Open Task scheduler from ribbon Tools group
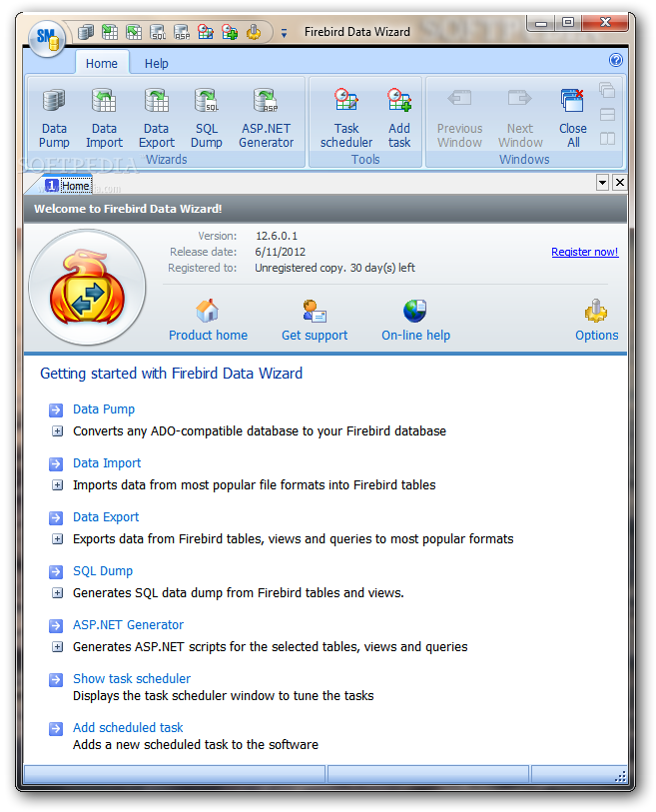Image resolution: width=656 pixels, height=812 pixels. (x=346, y=119)
